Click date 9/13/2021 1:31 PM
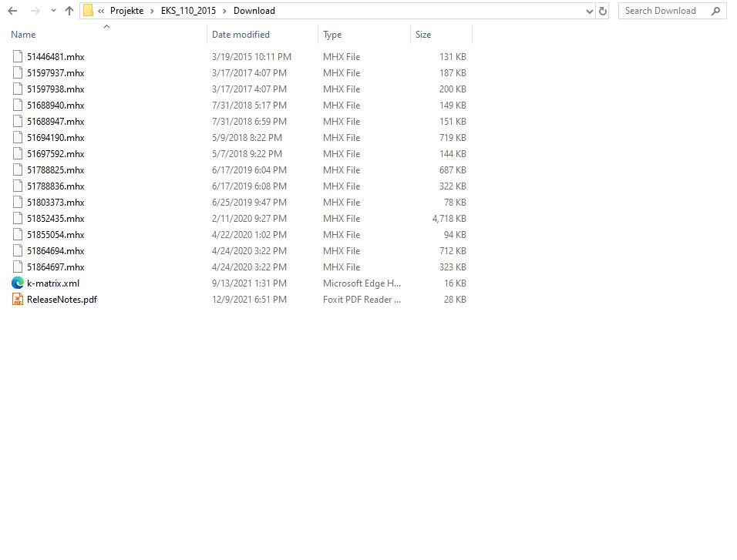Screen dimensions: 737x560 tap(249, 283)
